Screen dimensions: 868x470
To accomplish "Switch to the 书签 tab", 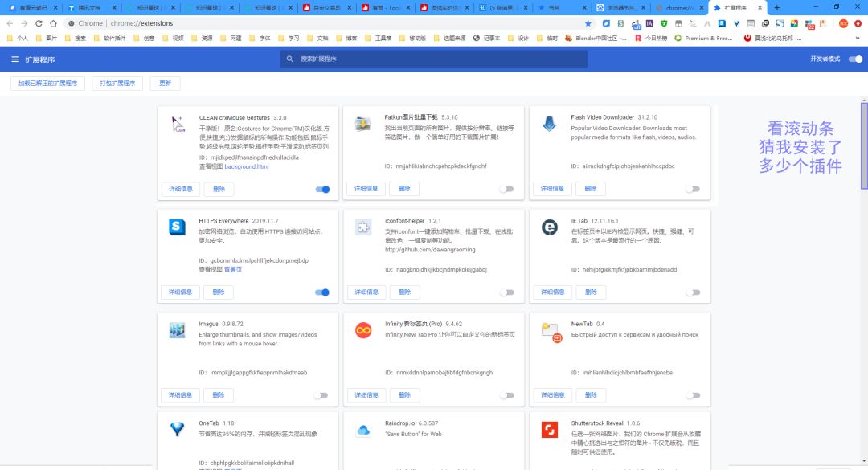I will pyautogui.click(x=561, y=8).
